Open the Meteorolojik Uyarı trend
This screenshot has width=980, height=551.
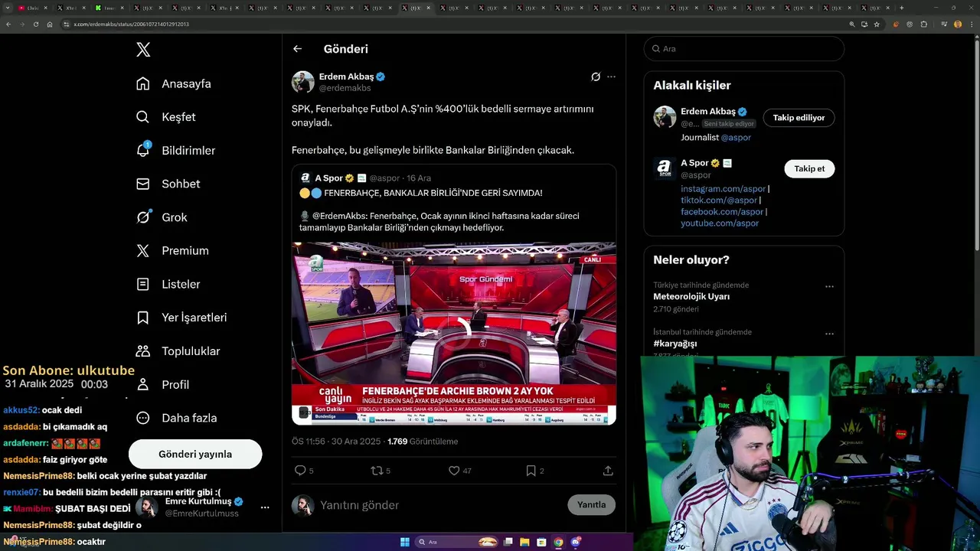tap(691, 296)
